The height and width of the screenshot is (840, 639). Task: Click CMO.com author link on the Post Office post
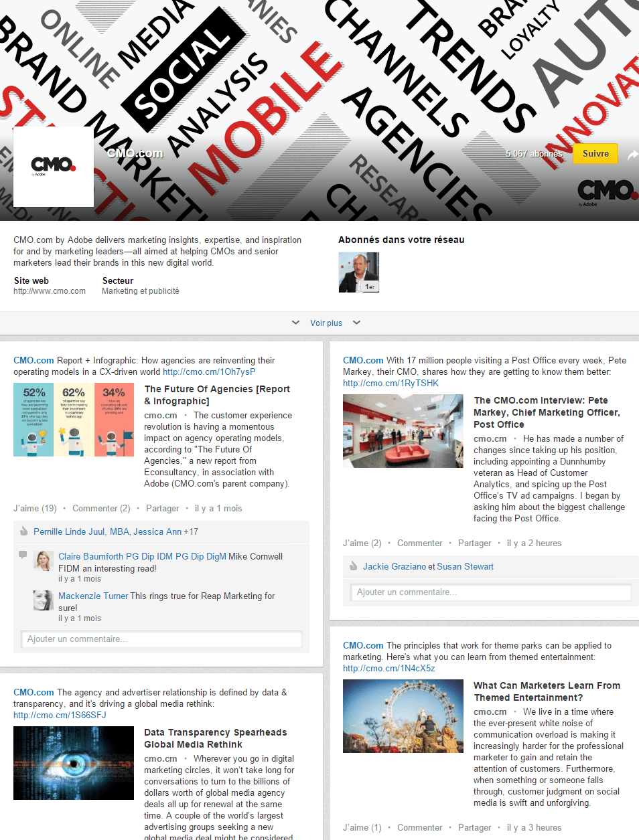point(363,361)
